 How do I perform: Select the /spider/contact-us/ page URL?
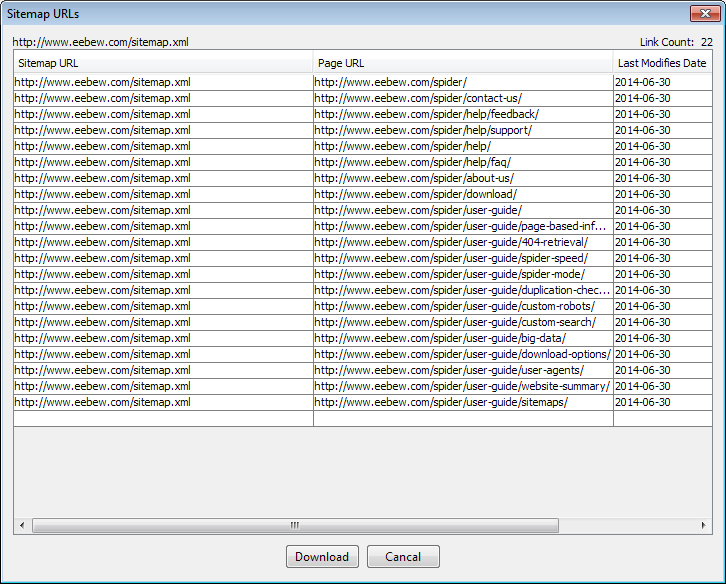coord(463,98)
